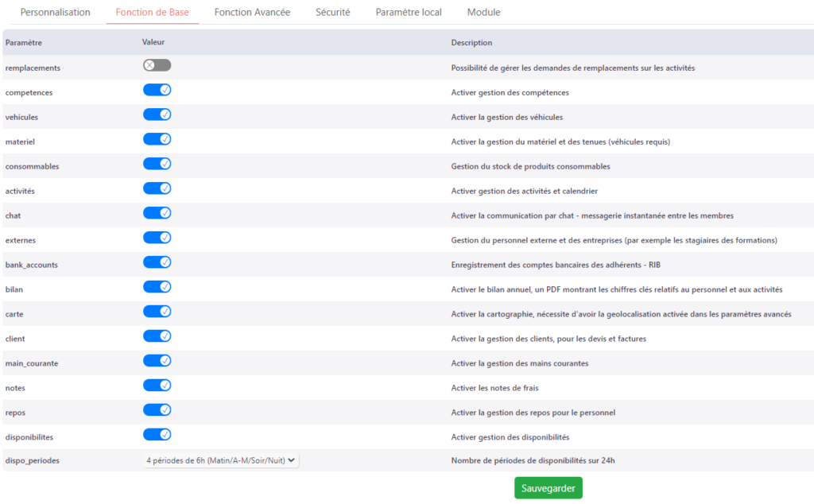814x504 pixels.
Task: Toggle the repos switch
Action: 157,409
